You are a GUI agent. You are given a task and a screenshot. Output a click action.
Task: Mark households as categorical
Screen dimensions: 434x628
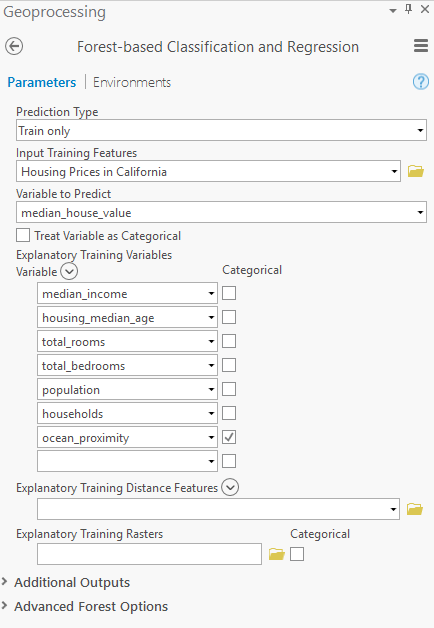(x=229, y=413)
